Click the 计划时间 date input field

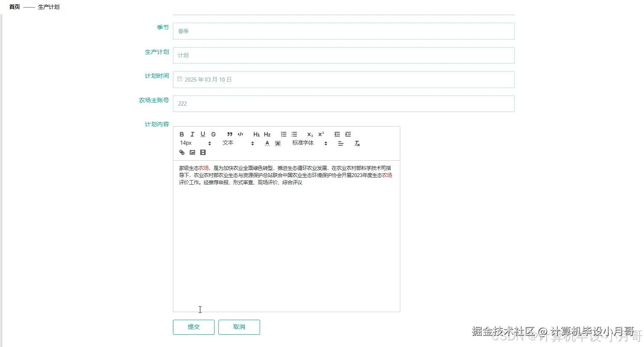point(344,79)
